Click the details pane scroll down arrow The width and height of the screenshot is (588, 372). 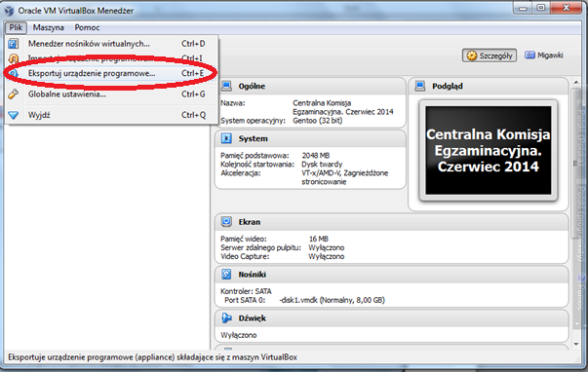coord(576,344)
